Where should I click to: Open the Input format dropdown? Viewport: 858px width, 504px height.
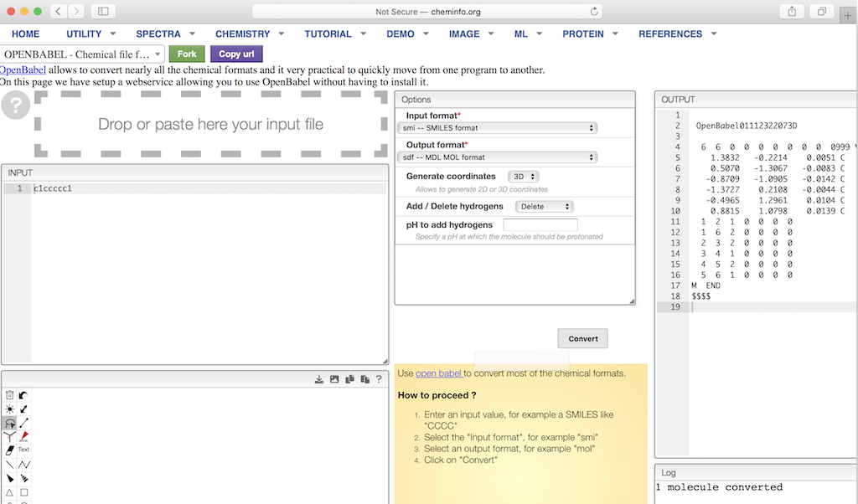click(496, 128)
